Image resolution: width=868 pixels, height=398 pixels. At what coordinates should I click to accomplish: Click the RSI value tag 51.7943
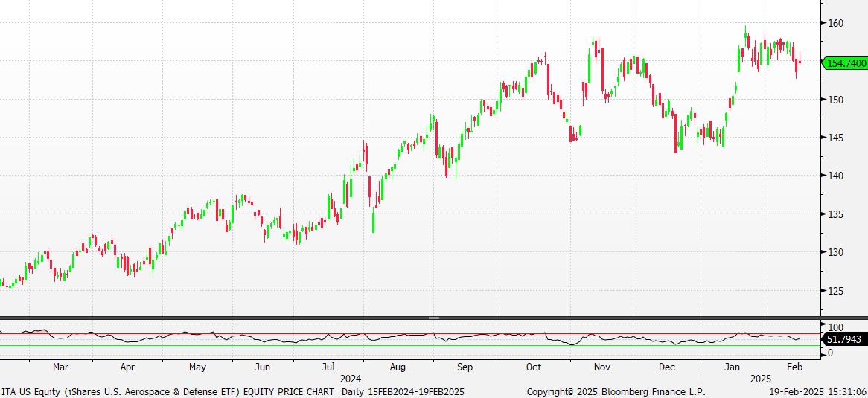pos(846,338)
